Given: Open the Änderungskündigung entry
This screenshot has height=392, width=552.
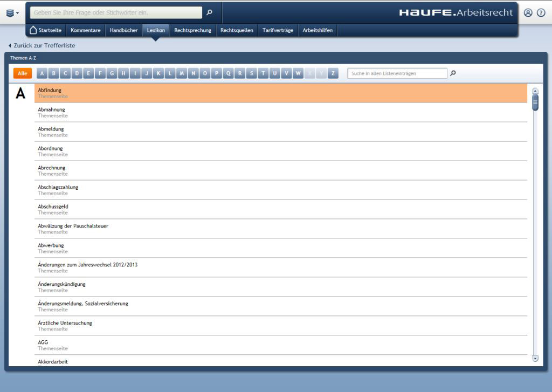Looking at the screenshot, I should click(x=280, y=287).
